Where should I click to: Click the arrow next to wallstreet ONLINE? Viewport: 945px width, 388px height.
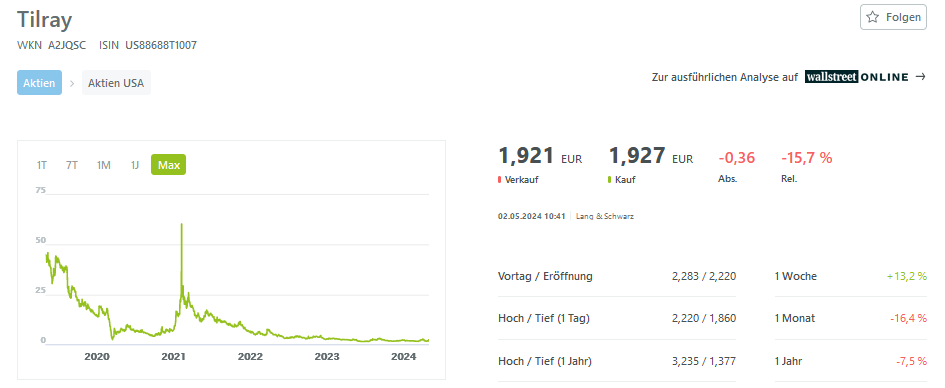tap(920, 77)
